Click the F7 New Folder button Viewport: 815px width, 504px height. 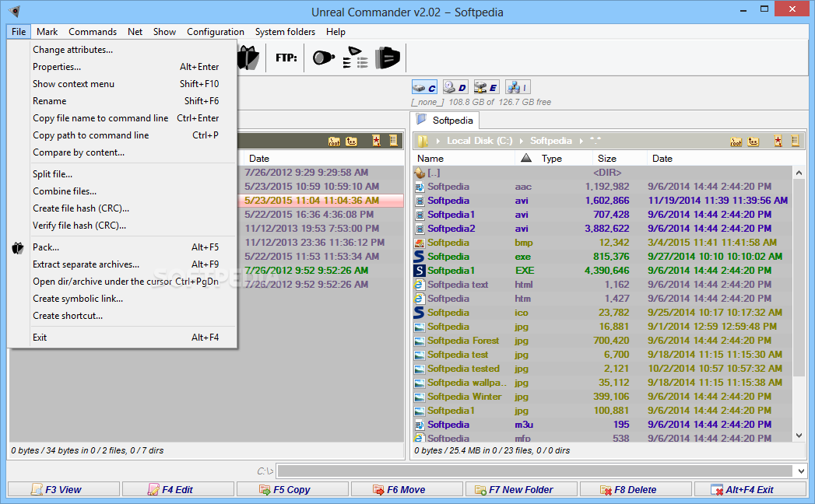[x=521, y=489]
